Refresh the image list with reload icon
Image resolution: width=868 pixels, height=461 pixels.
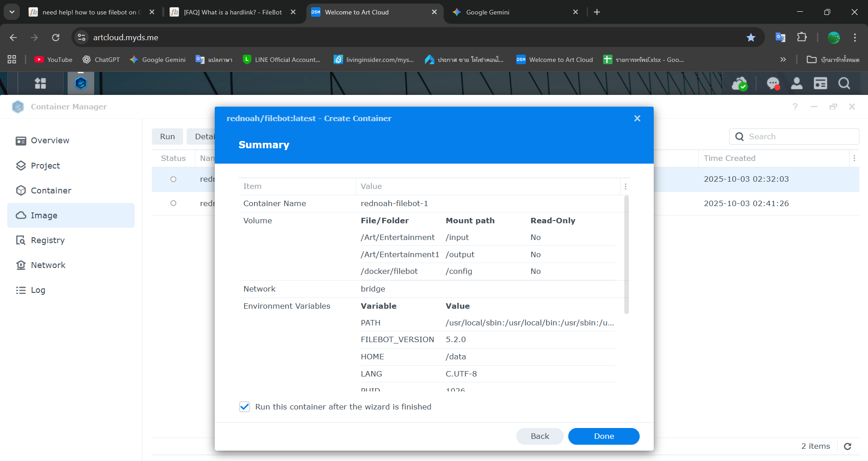[x=848, y=447]
